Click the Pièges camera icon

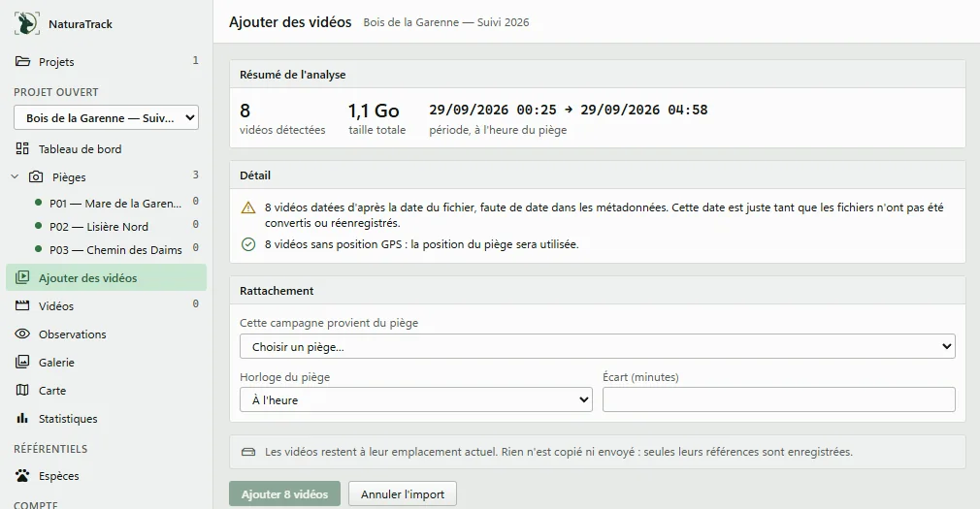tap(36, 176)
